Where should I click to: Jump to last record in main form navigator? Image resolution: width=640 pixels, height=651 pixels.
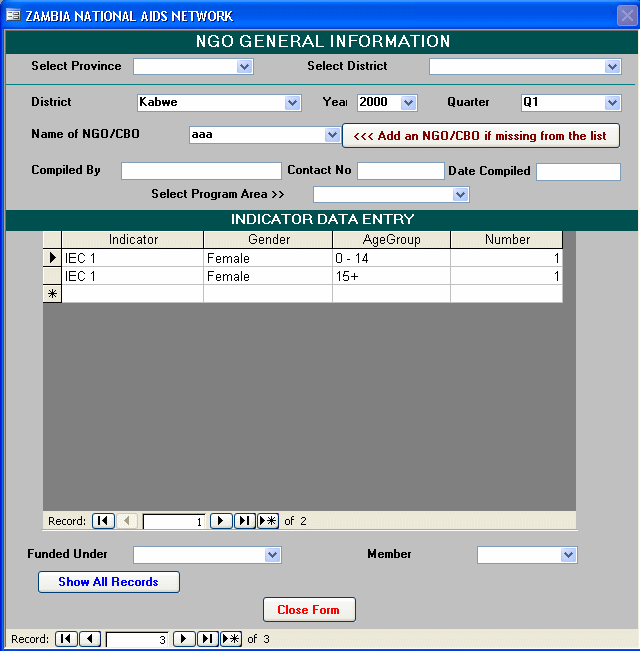click(x=208, y=639)
